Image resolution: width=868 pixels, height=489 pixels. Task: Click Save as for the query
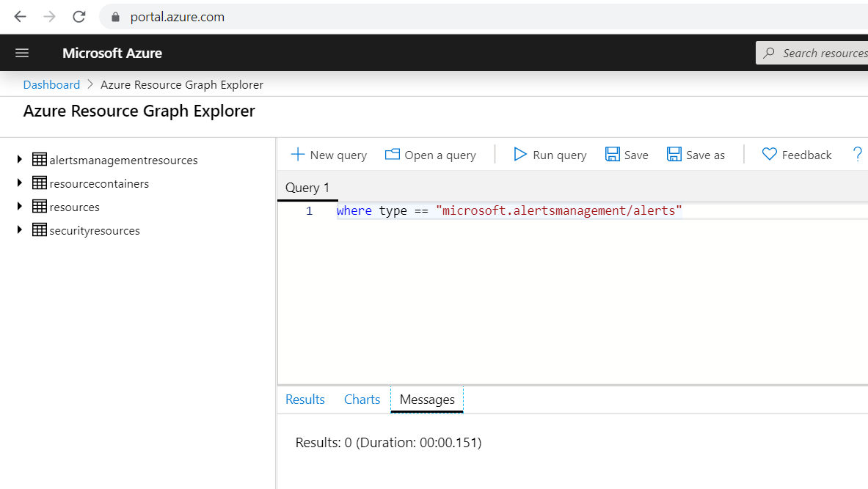coord(694,155)
